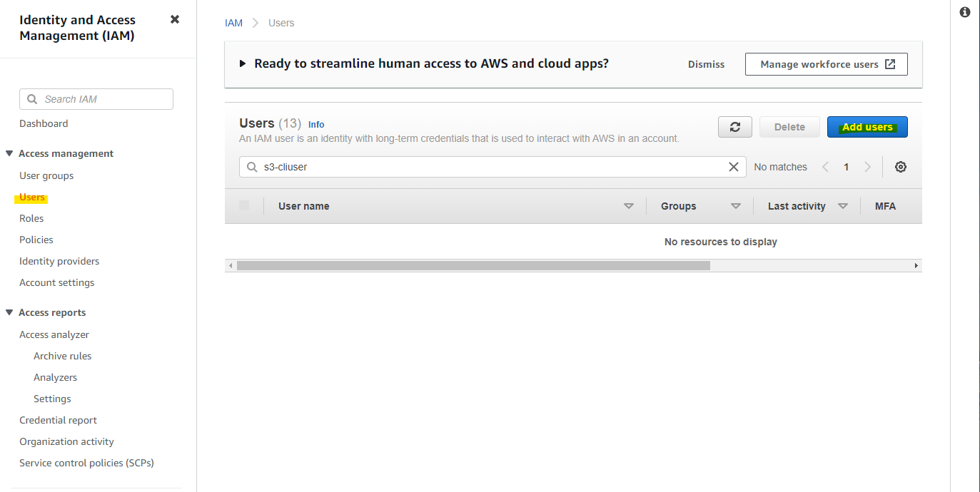Screen dimensions: 980x492
Task: Click the Info link next to Users heading
Action: coord(316,124)
